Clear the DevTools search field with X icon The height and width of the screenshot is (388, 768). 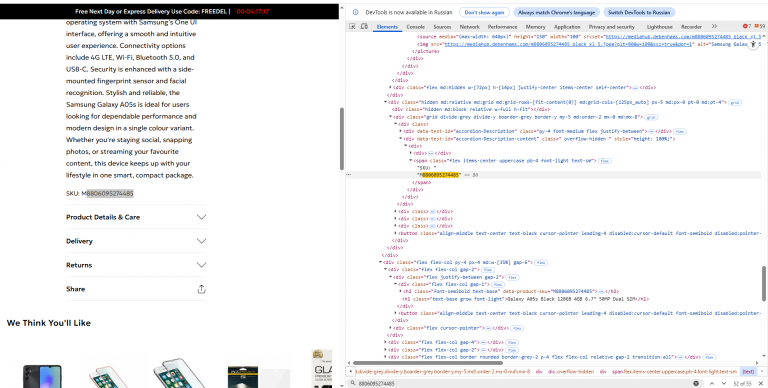(x=696, y=384)
